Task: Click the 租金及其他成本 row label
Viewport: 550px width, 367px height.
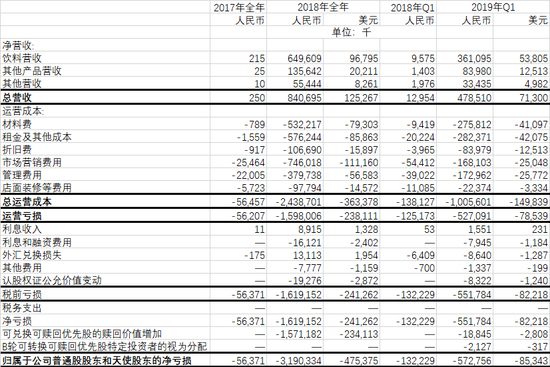Action: coord(36,137)
